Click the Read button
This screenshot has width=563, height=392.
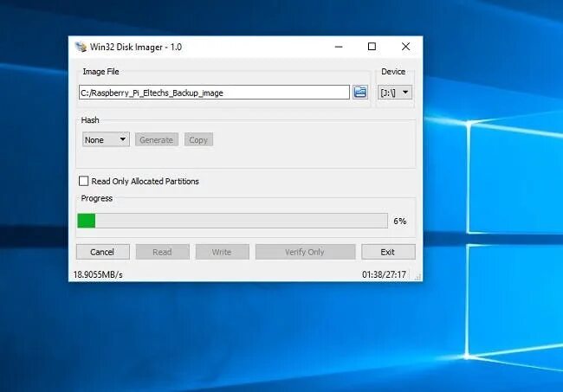(x=162, y=252)
